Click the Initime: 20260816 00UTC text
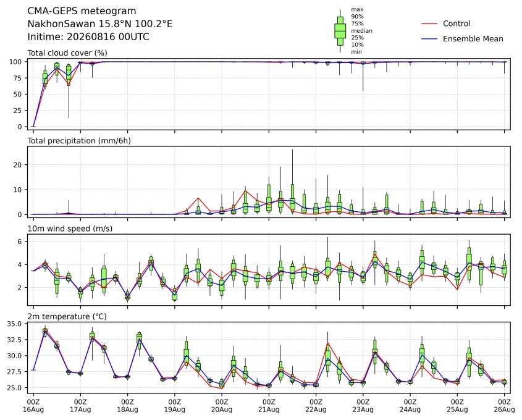This screenshot has height=420, width=522. (x=88, y=36)
